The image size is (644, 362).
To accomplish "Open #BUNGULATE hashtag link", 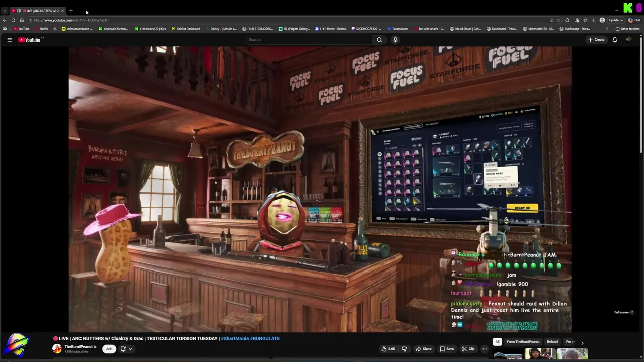I will [x=265, y=338].
